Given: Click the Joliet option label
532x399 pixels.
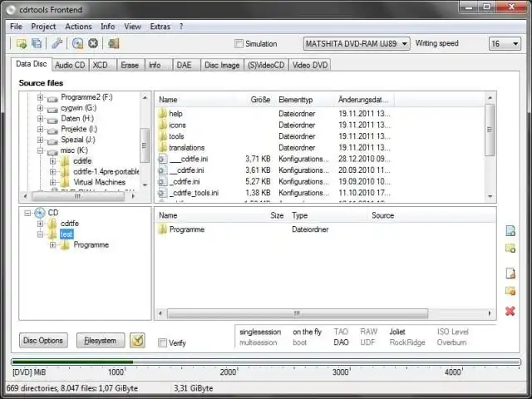Looking at the screenshot, I should (397, 332).
